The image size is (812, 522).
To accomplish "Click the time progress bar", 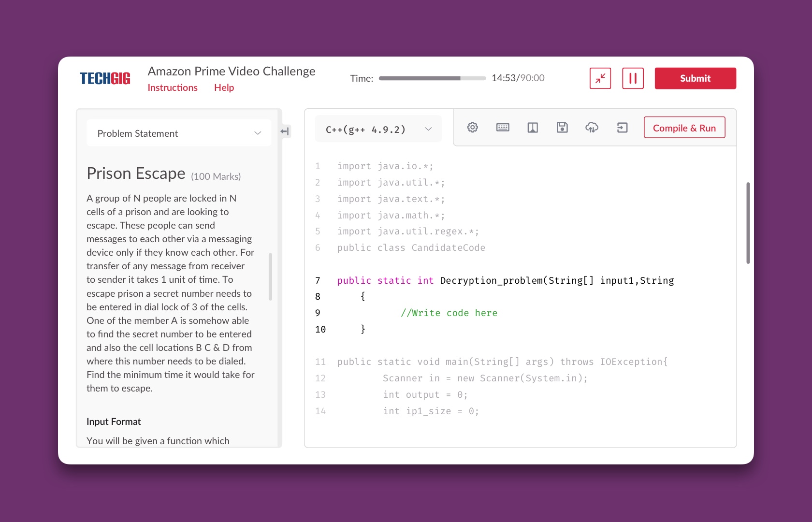I will pos(432,78).
